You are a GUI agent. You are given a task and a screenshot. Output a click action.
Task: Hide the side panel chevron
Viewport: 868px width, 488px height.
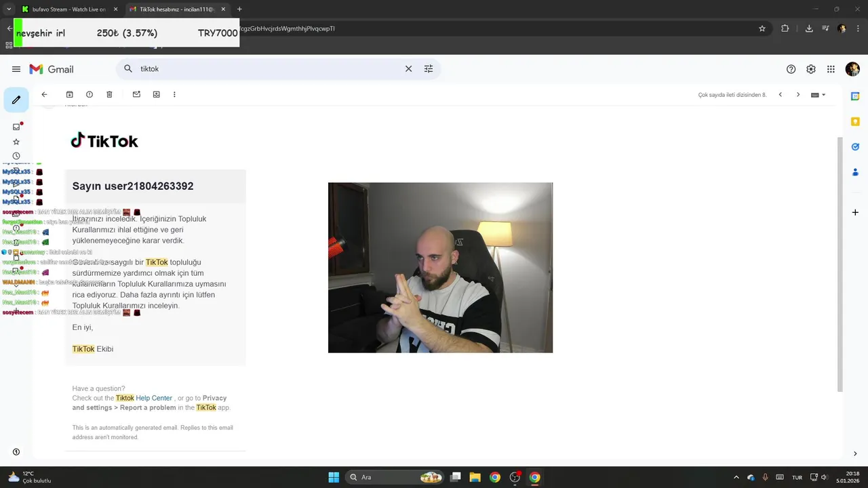coord(855,453)
